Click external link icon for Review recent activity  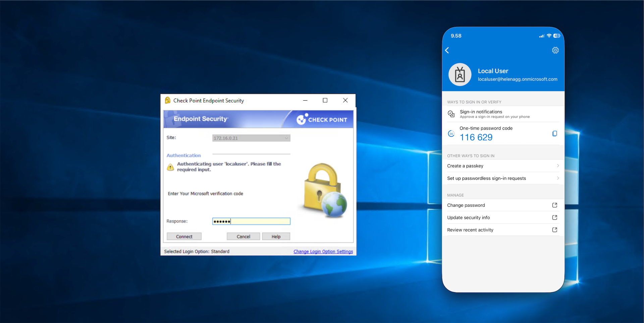[x=554, y=230]
